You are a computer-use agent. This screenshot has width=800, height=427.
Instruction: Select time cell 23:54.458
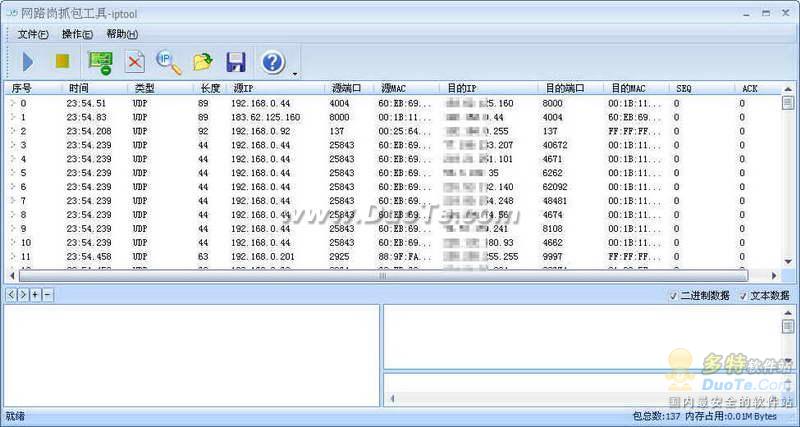(x=89, y=257)
